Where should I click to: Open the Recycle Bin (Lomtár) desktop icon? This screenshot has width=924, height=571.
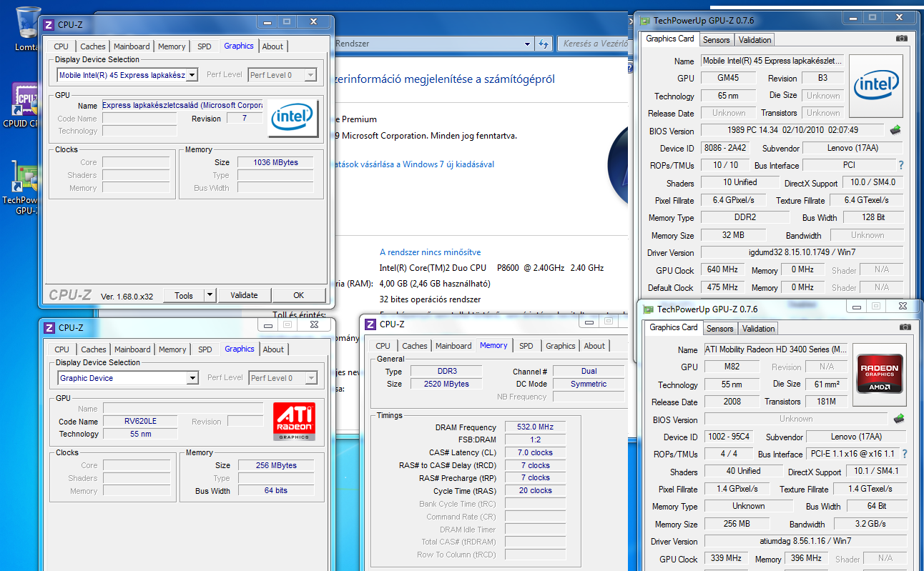tap(27, 29)
